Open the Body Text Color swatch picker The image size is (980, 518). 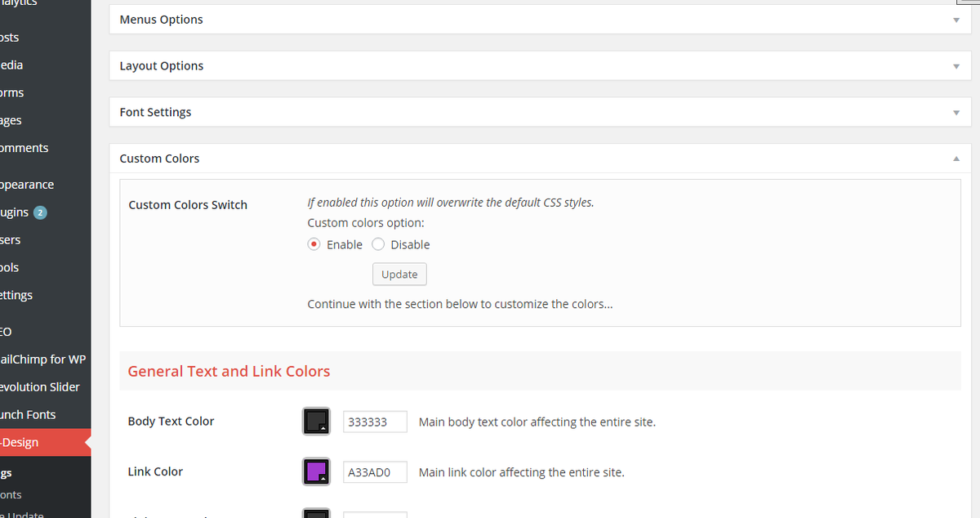coord(316,422)
